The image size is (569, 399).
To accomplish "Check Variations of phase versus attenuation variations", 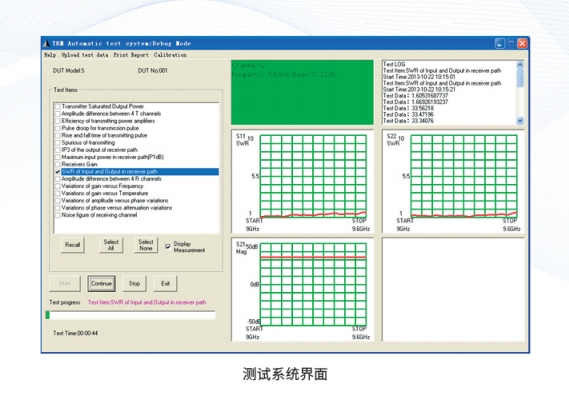I will [x=57, y=208].
